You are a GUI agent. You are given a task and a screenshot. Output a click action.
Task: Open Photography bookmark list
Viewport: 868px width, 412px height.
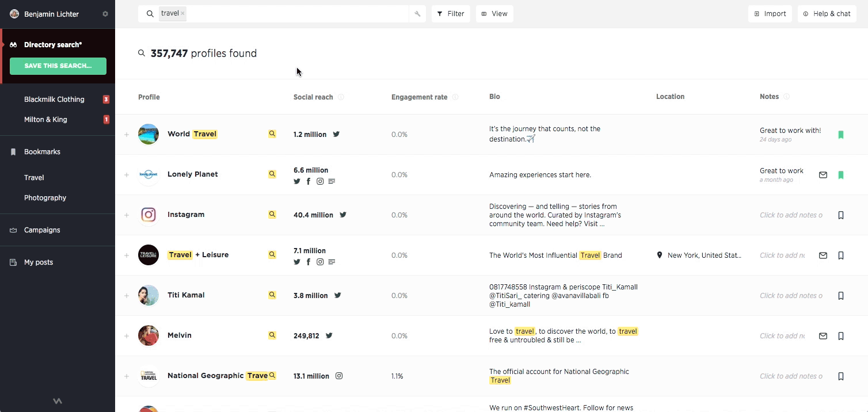[x=45, y=198]
